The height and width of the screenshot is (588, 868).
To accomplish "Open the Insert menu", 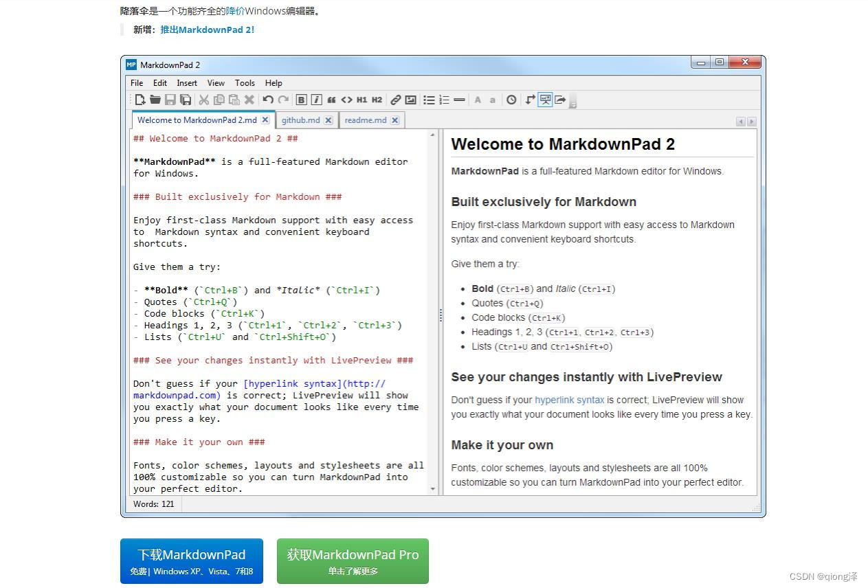I will coord(187,82).
